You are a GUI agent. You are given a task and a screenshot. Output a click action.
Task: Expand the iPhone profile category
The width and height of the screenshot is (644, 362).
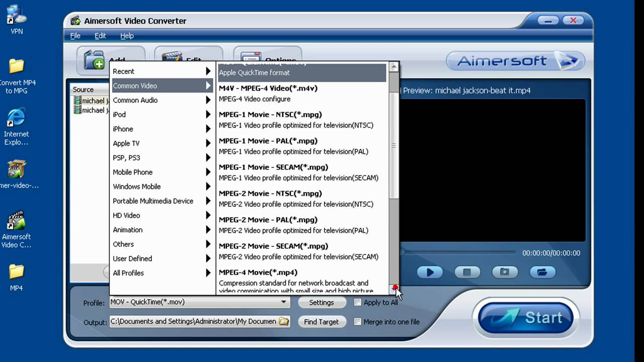(x=163, y=129)
